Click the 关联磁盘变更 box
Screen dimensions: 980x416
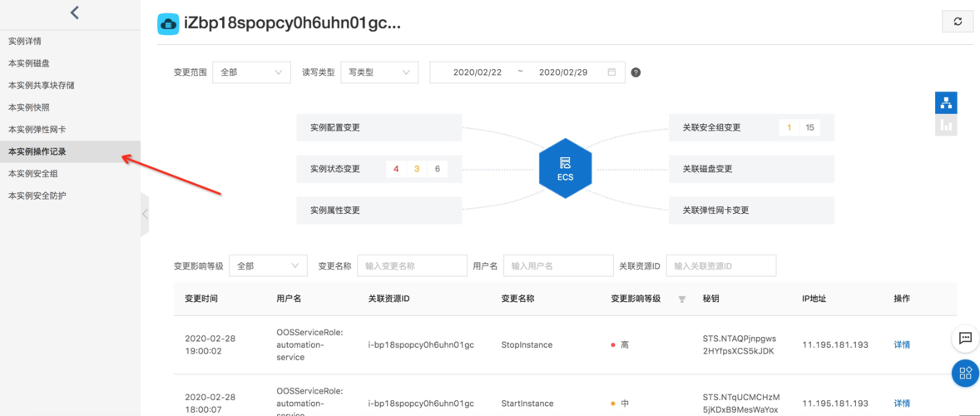pyautogui.click(x=751, y=169)
